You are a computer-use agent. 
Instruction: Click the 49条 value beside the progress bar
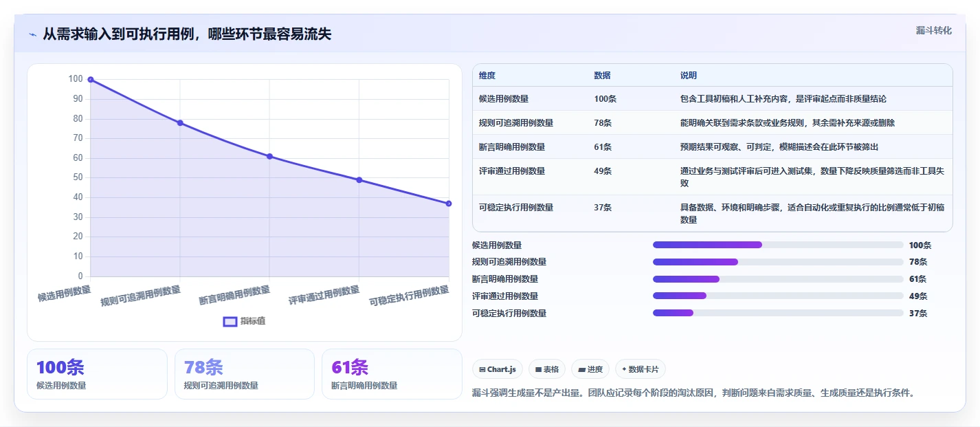pos(918,296)
